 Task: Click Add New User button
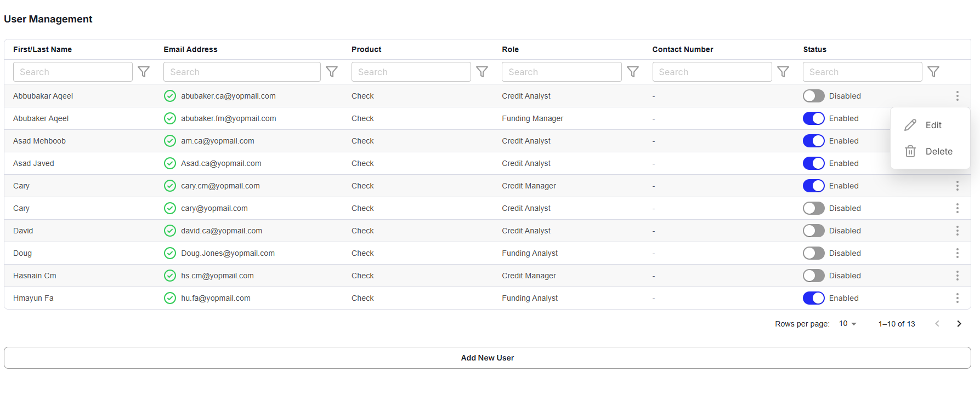[488, 358]
